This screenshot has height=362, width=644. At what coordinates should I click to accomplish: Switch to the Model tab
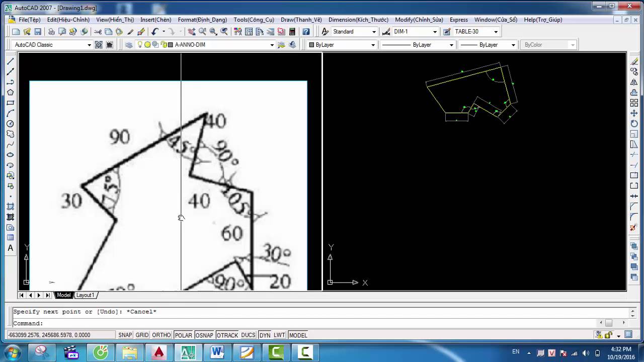[63, 295]
